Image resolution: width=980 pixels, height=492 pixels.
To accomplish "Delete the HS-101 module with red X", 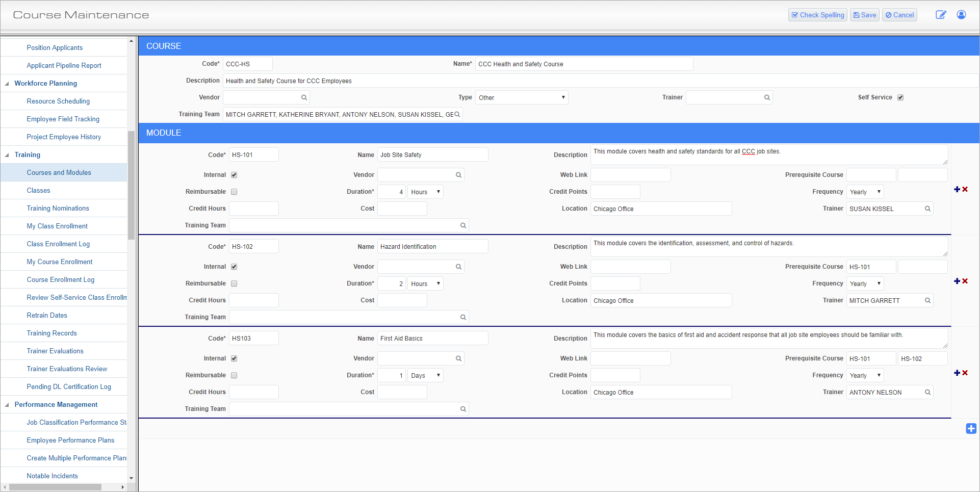I will click(965, 189).
